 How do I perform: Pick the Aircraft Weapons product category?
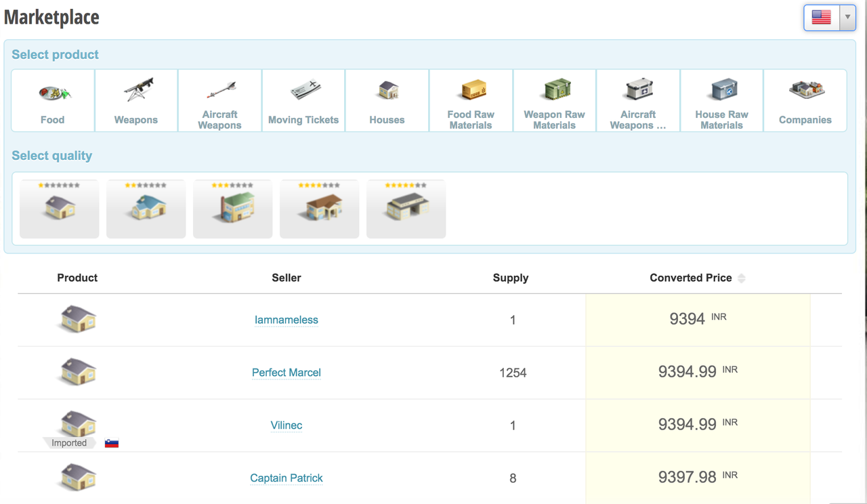(219, 100)
